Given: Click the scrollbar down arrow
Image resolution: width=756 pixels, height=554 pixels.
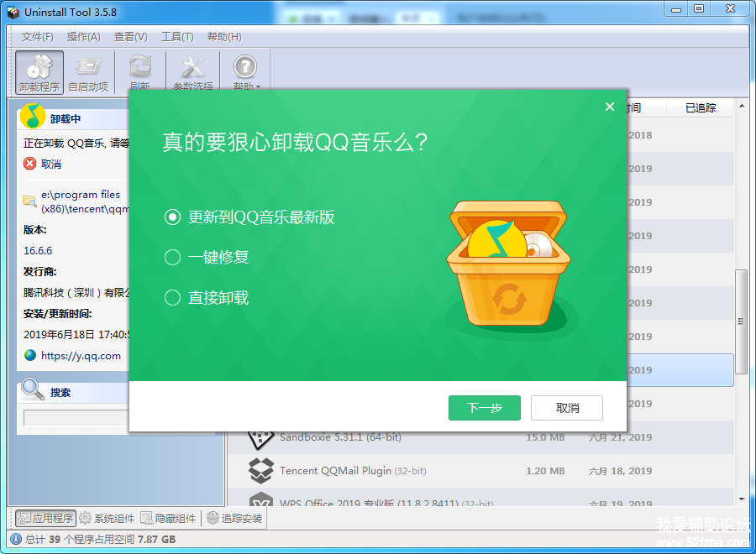Looking at the screenshot, I should 742,499.
